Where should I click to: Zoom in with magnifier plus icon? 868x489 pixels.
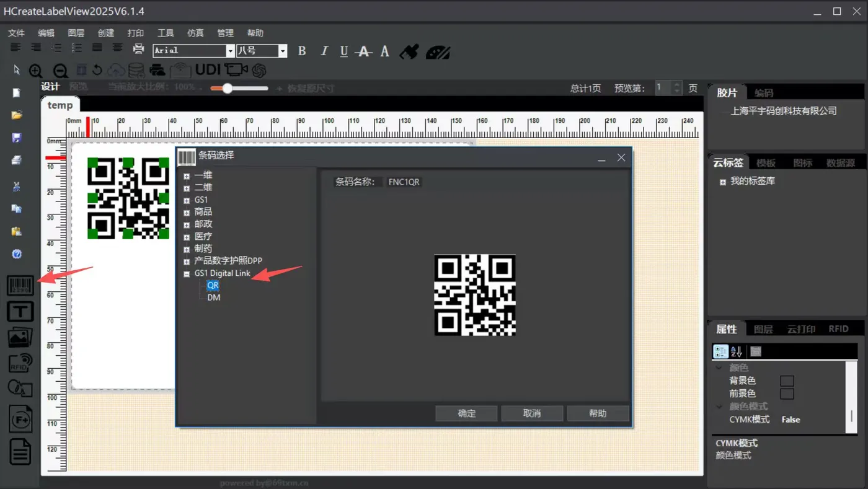pos(36,71)
